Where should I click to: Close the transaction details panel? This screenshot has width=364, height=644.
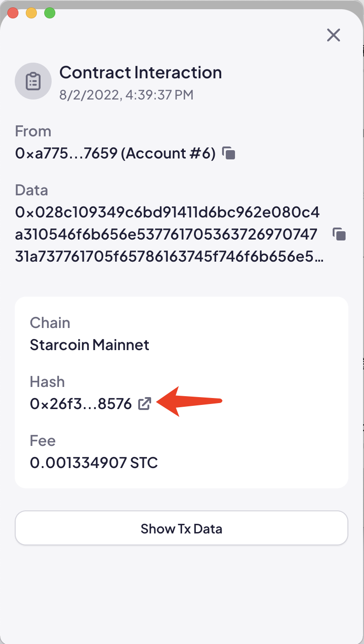coord(333,35)
